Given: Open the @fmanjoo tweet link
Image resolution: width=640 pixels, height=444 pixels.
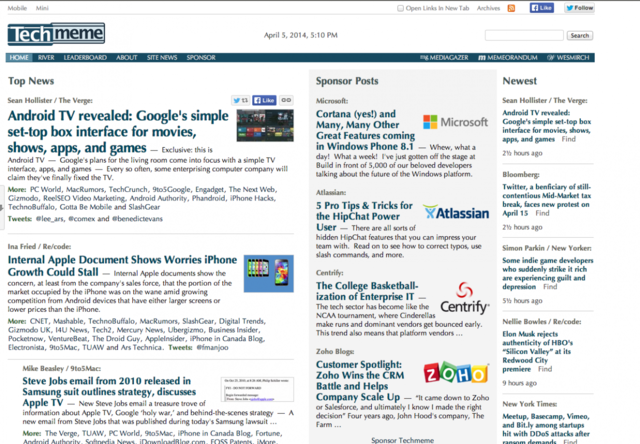Looking at the screenshot, I should click(x=212, y=348).
